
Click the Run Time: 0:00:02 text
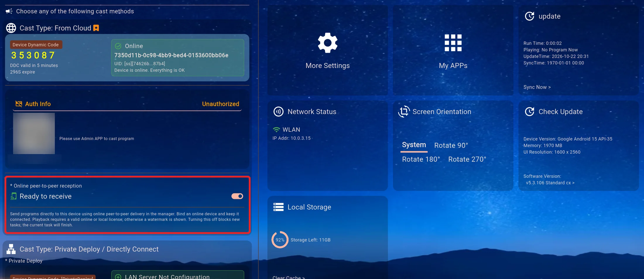pyautogui.click(x=543, y=43)
